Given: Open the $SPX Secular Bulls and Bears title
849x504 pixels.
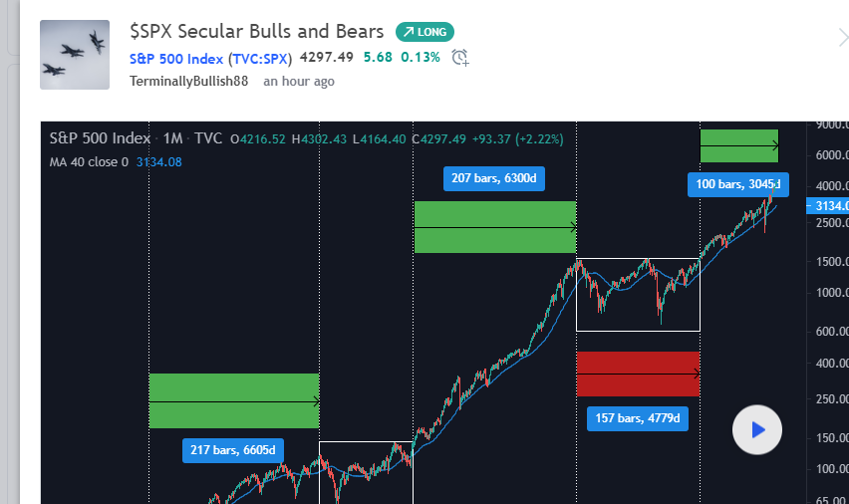Looking at the screenshot, I should [x=256, y=32].
